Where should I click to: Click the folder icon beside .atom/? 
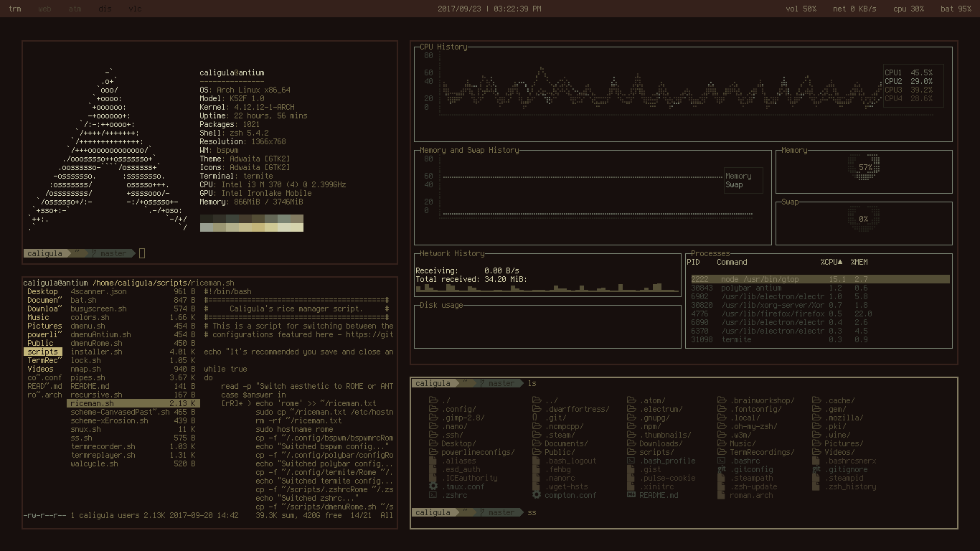click(x=631, y=400)
